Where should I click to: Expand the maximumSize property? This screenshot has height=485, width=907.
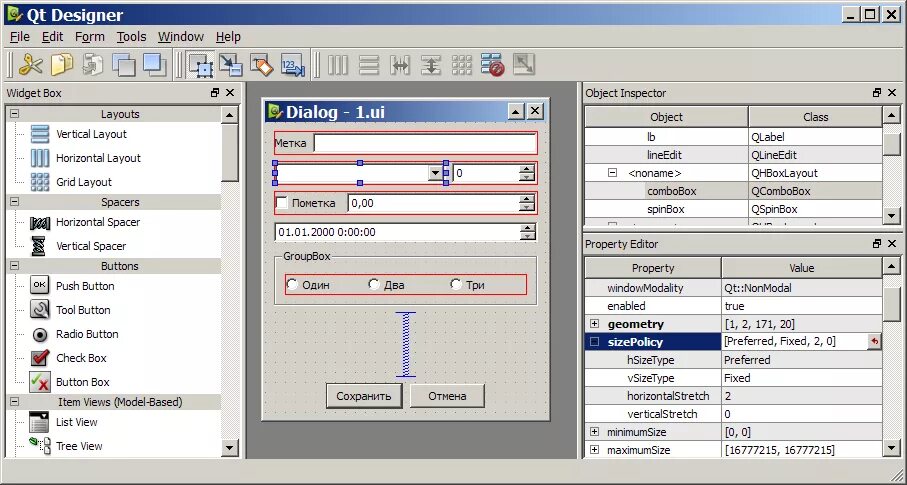click(x=595, y=450)
